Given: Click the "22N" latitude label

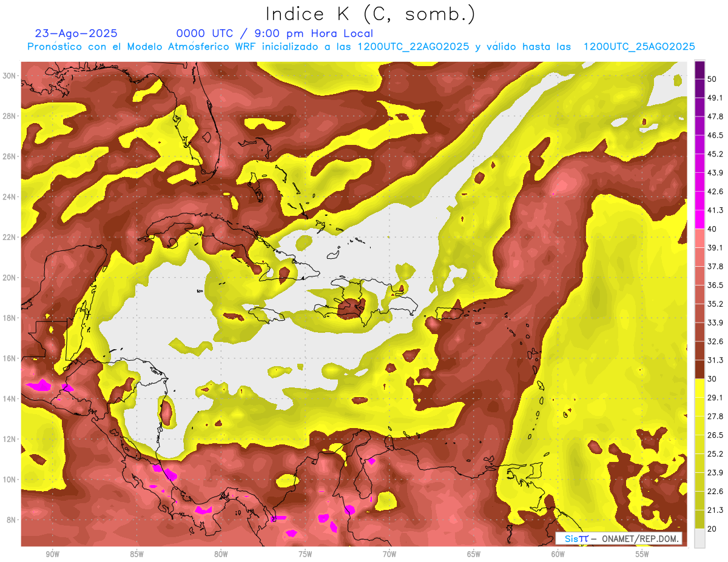Looking at the screenshot, I should [10, 237].
